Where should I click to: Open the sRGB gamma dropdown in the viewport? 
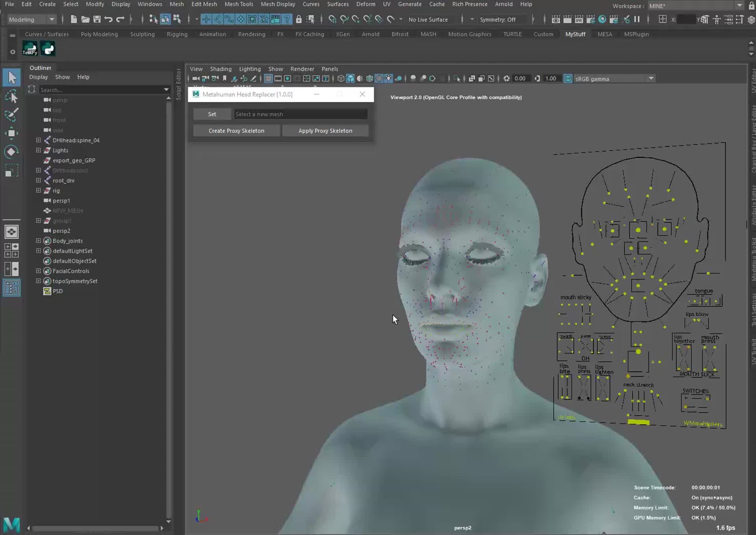point(651,78)
